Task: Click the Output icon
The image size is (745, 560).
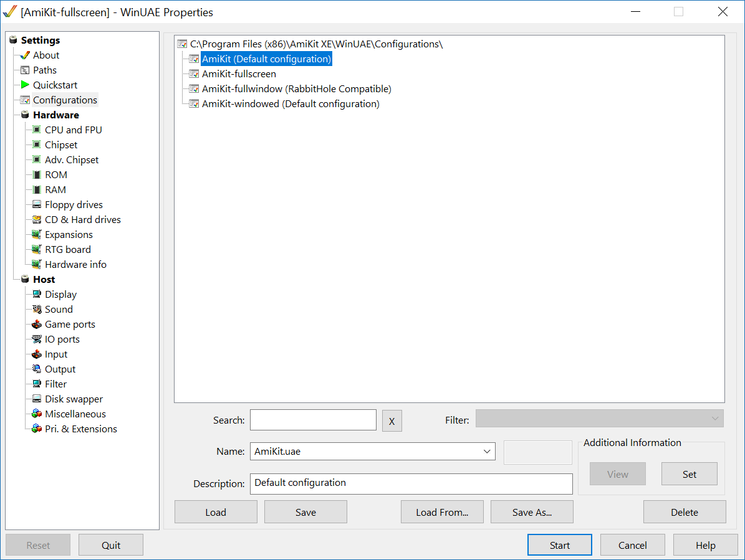Action: pyautogui.click(x=37, y=369)
